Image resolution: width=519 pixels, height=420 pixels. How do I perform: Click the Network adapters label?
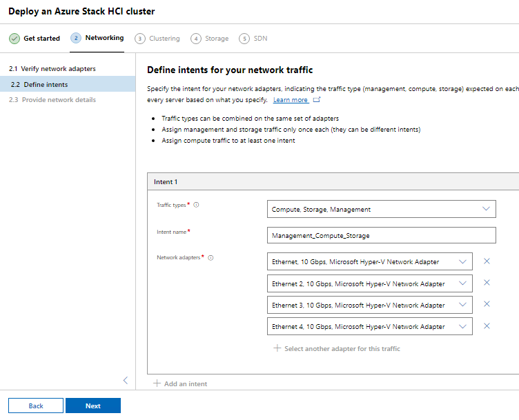(178, 257)
